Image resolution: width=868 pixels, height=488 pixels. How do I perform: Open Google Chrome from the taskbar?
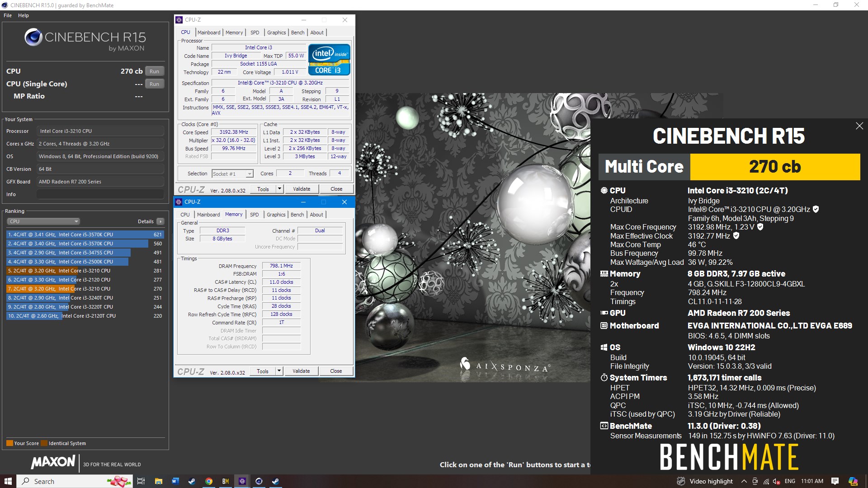tap(208, 481)
